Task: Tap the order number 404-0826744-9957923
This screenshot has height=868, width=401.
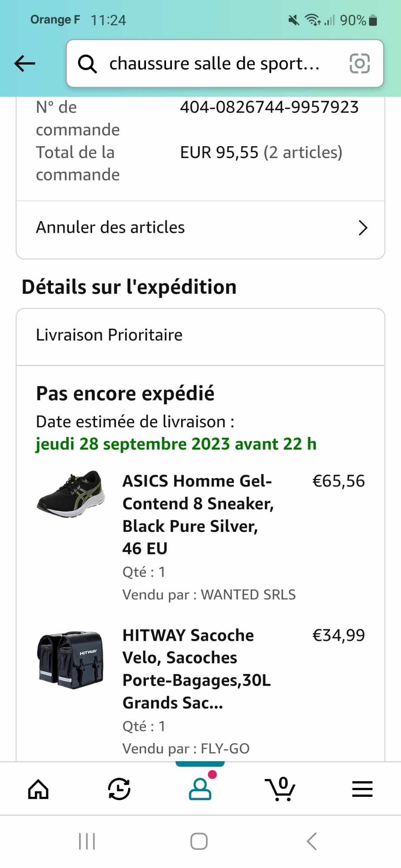Action: pyautogui.click(x=269, y=107)
